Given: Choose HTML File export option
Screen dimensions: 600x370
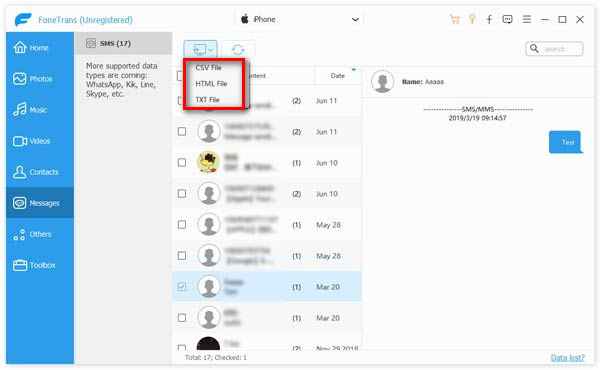Looking at the screenshot, I should click(211, 84).
